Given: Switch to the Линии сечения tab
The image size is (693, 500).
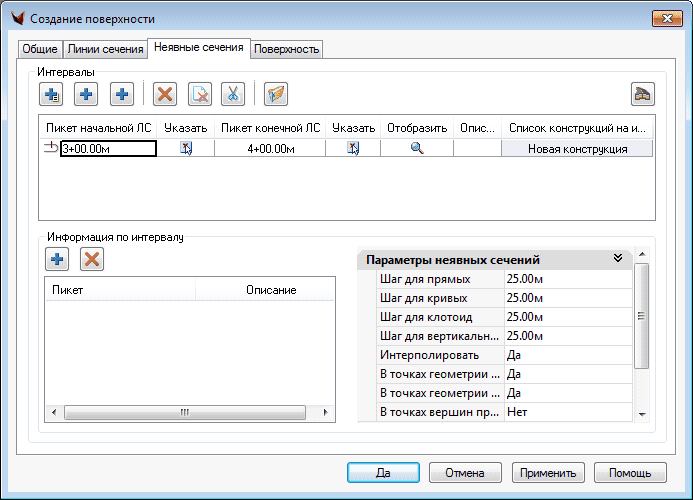Looking at the screenshot, I should click(104, 49).
